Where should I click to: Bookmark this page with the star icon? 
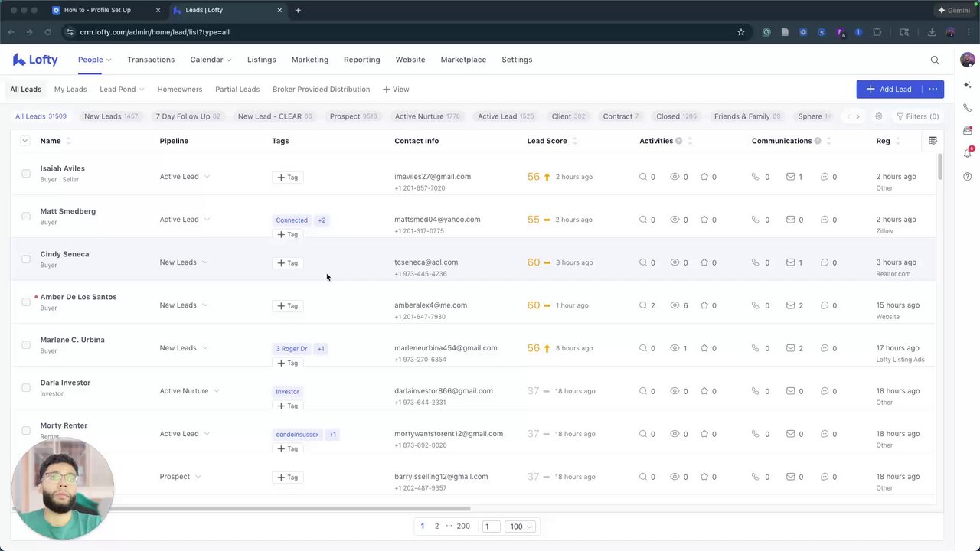[x=741, y=32]
